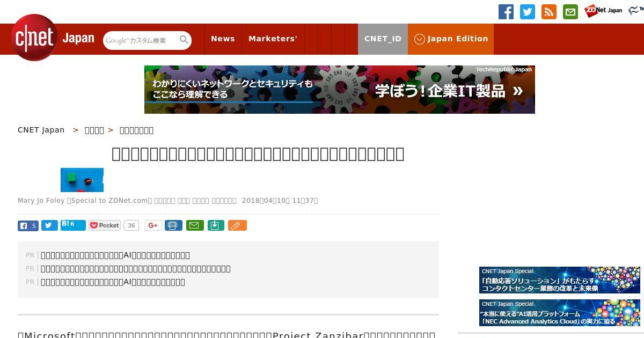Open CNET Twitter page icon in top bar

coord(528,12)
